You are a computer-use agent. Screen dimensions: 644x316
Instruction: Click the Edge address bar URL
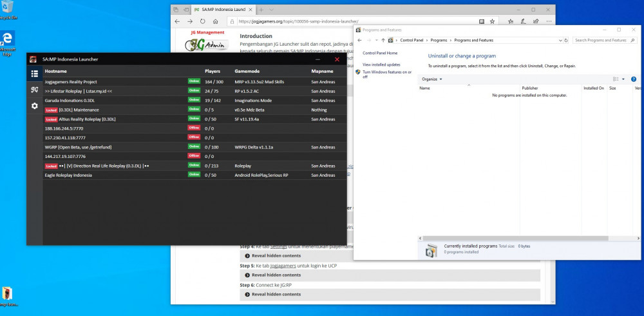pos(298,21)
